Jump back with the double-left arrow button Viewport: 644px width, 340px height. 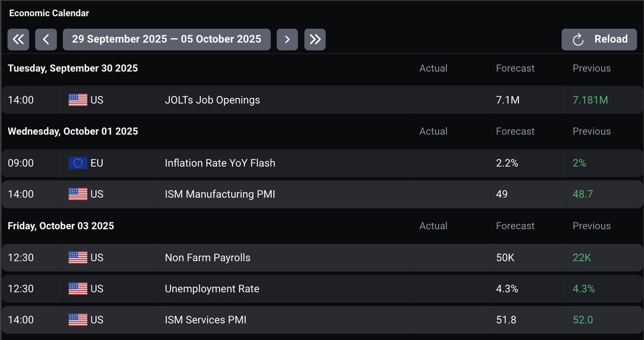pos(18,39)
